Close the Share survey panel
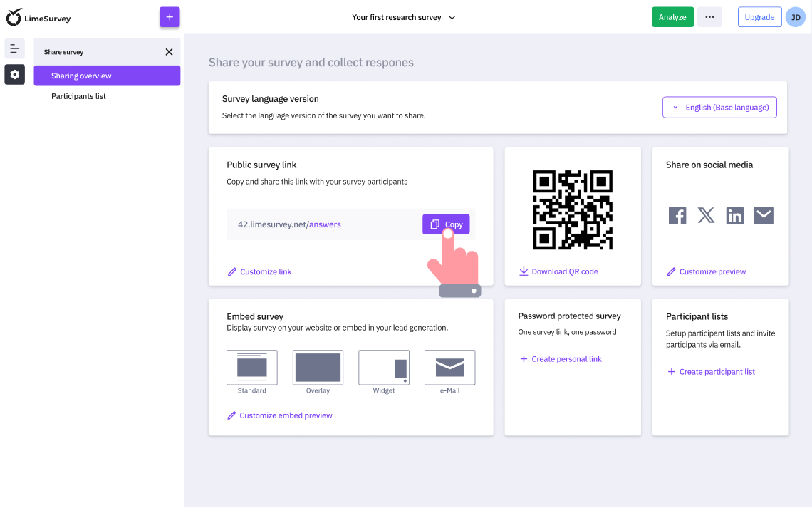 click(x=169, y=51)
